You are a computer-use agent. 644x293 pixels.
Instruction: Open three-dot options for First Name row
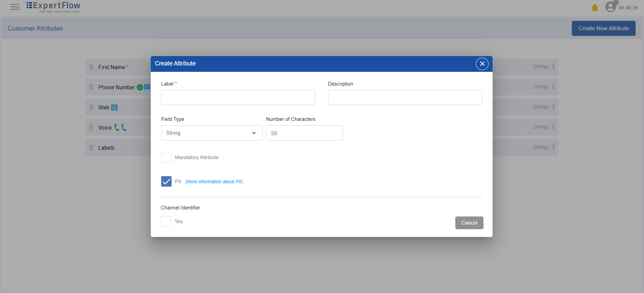click(553, 67)
